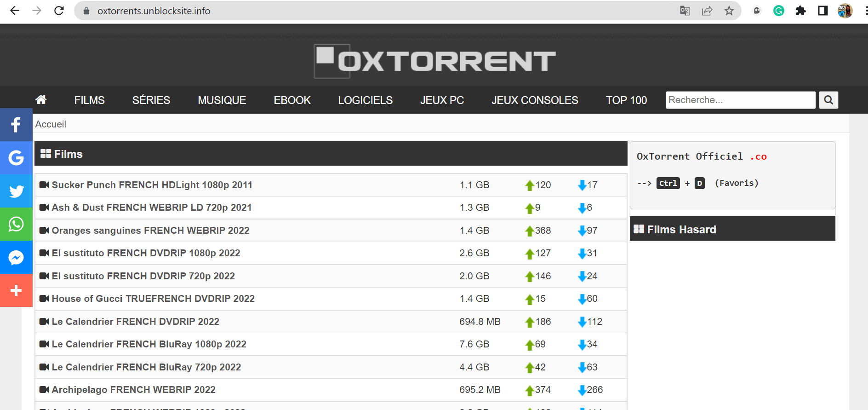Click the 695.2 MB size cell
The image size is (868, 410).
tap(480, 390)
